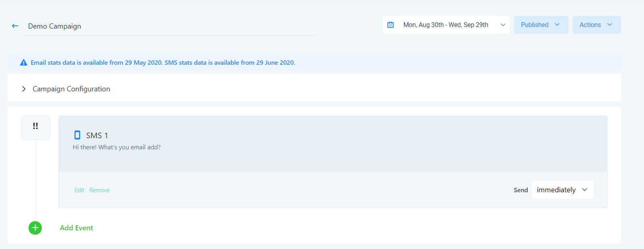
Task: Click the blue phone icon for SMS 1
Action: [77, 135]
